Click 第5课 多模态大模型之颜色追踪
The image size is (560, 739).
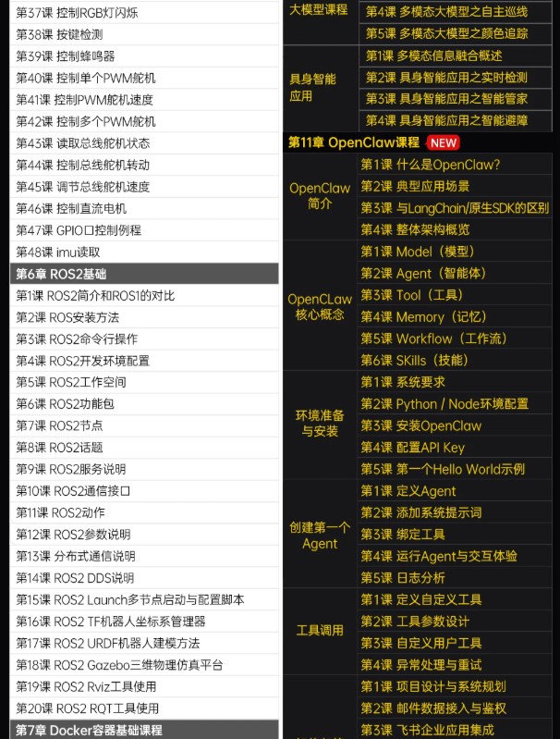click(x=455, y=33)
